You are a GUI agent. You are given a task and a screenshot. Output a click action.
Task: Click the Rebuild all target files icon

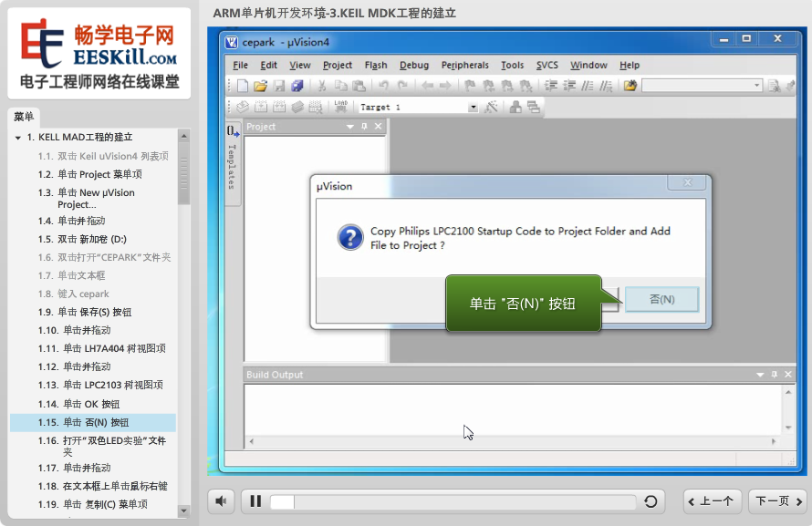tap(279, 107)
